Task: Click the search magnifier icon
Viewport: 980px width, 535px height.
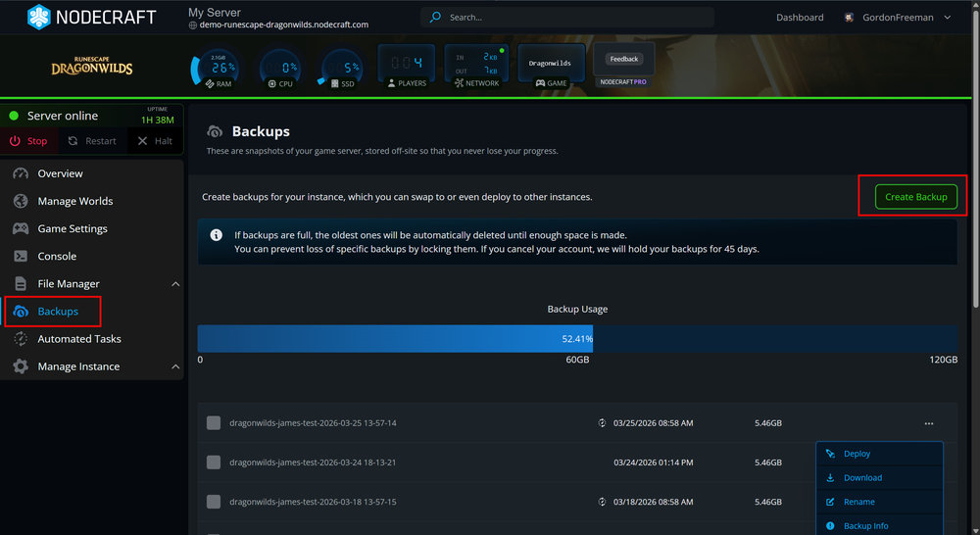Action: point(435,17)
